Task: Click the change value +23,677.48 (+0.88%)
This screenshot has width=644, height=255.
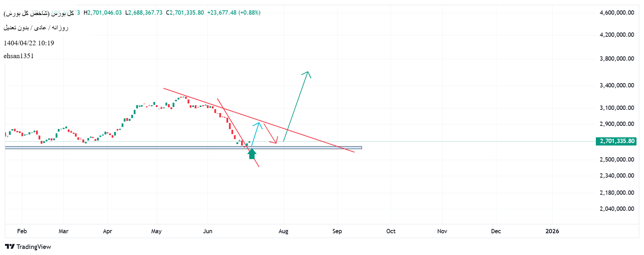Action: tap(234, 12)
